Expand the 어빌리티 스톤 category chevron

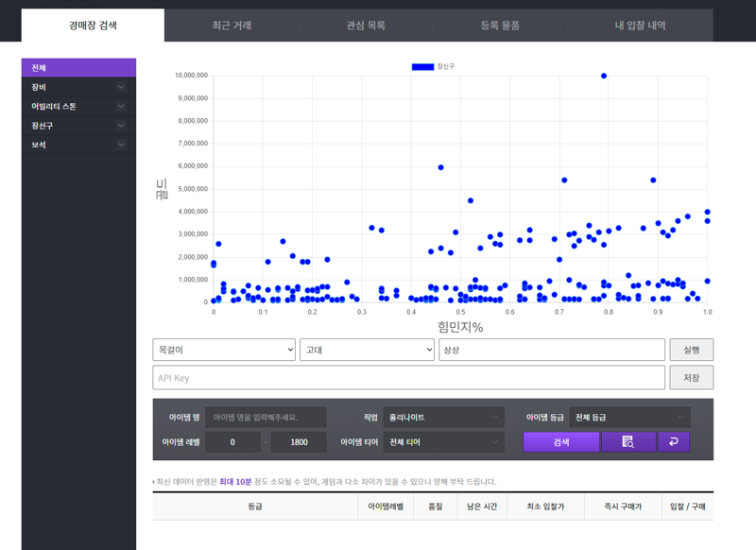[121, 107]
